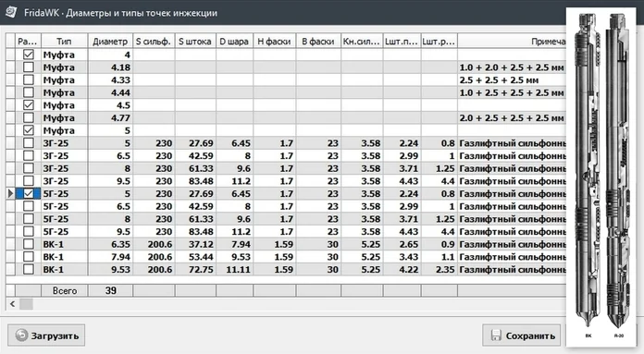The width and height of the screenshot is (644, 354).
Task: Sort by the Диаметр column header
Action: [x=110, y=41]
